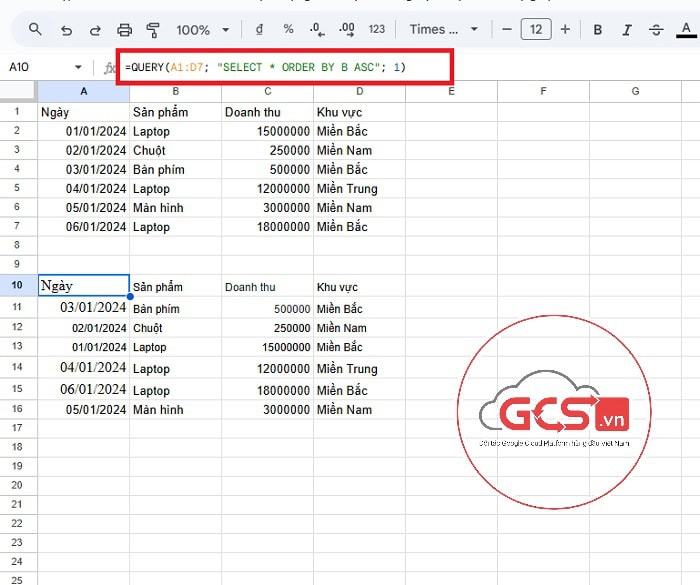Undo the last action
This screenshot has width=700, height=585.
click(66, 30)
